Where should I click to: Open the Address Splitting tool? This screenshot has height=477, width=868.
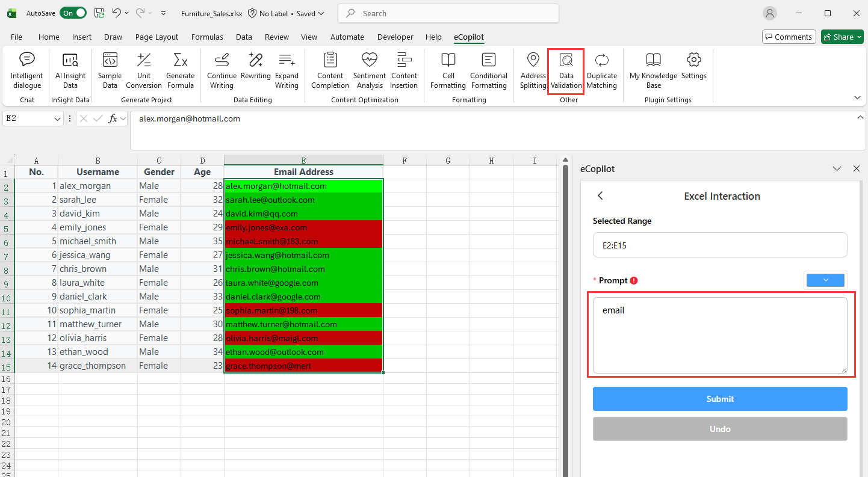(532, 70)
